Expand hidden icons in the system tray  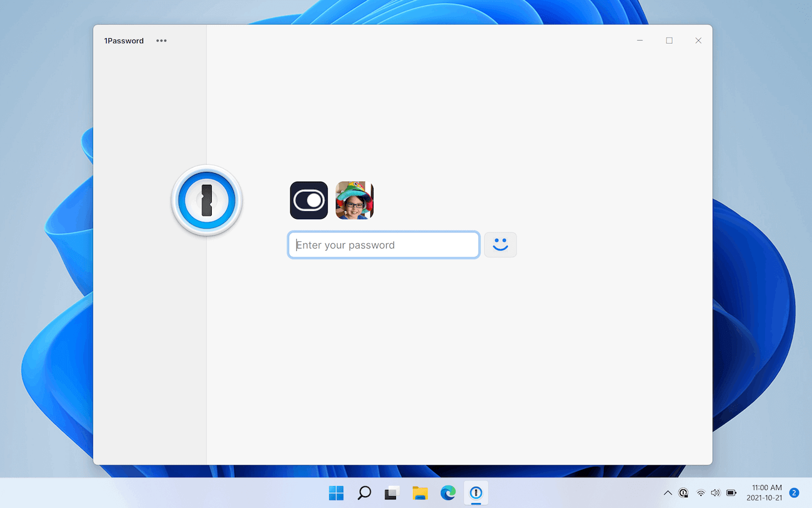pyautogui.click(x=668, y=493)
